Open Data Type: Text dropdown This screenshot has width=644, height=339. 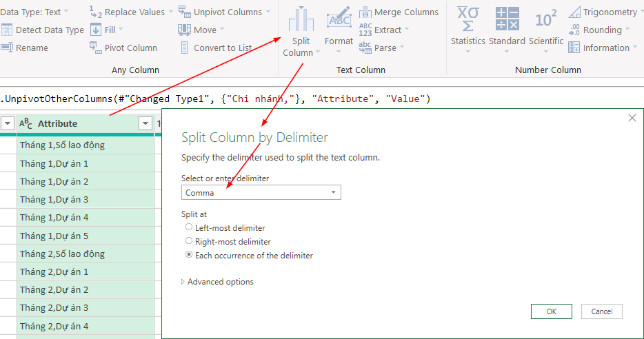(66, 12)
